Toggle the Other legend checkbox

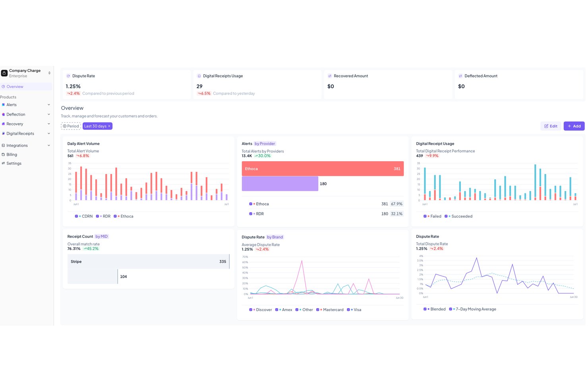pos(297,310)
